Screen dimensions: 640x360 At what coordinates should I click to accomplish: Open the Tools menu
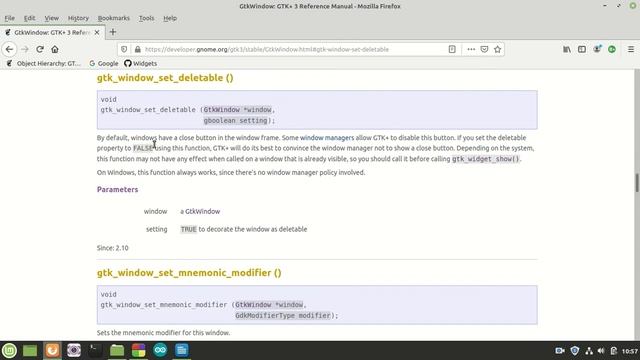[146, 18]
